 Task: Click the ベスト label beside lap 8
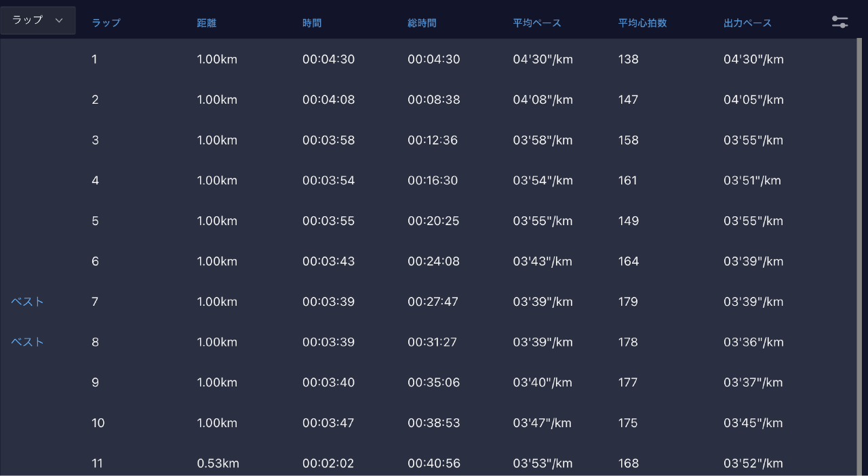click(28, 342)
